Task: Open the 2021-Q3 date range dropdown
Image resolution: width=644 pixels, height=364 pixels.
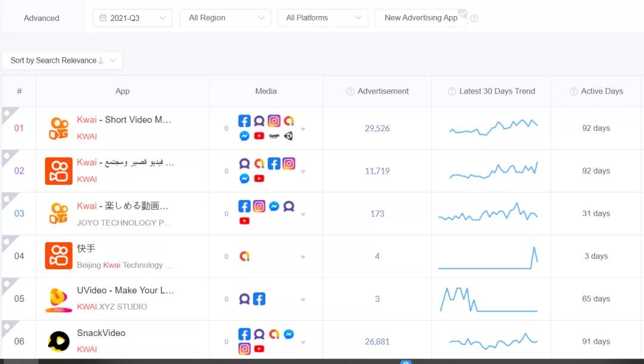Action: pos(132,18)
